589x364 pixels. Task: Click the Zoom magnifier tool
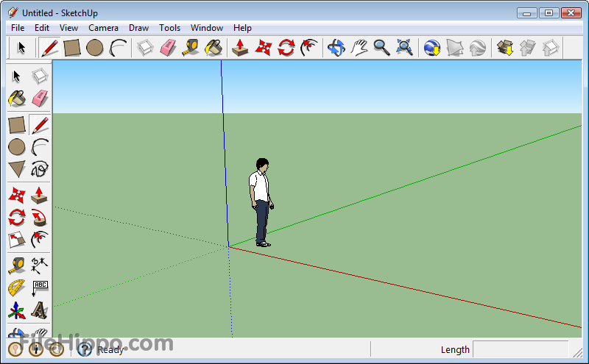coord(381,48)
